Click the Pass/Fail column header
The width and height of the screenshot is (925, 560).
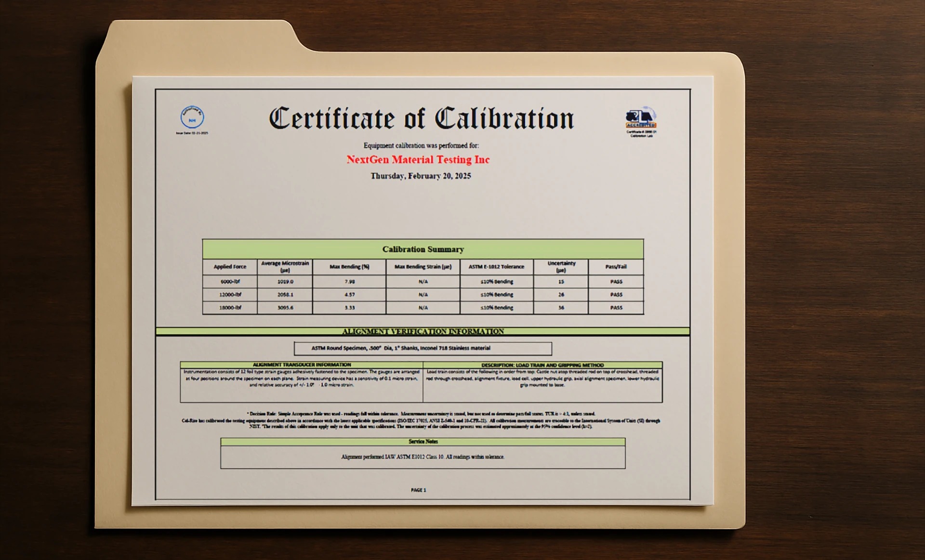point(616,266)
